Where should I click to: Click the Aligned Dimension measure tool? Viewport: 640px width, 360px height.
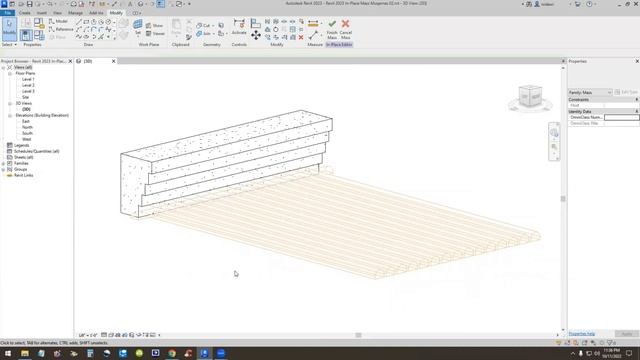313,24
